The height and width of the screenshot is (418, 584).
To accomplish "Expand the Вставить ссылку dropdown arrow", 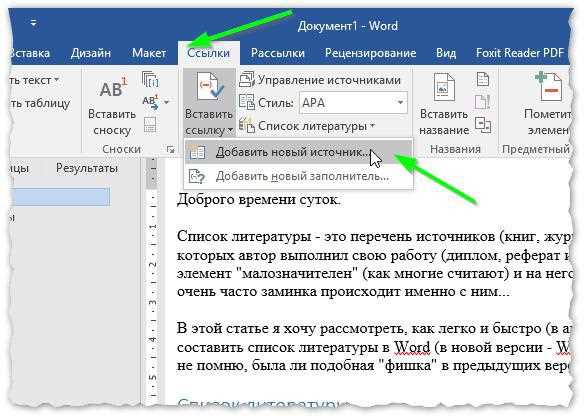I will click(x=230, y=130).
